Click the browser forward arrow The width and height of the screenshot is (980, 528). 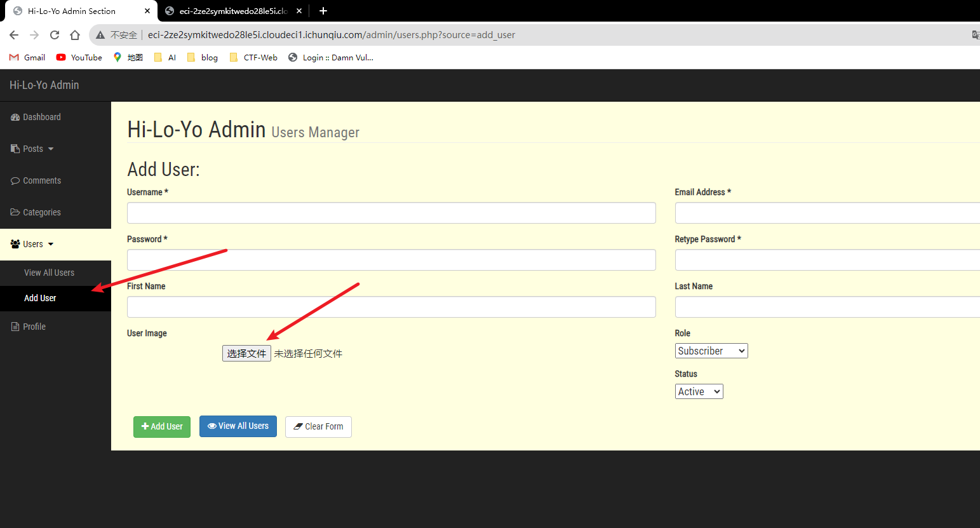(x=34, y=35)
